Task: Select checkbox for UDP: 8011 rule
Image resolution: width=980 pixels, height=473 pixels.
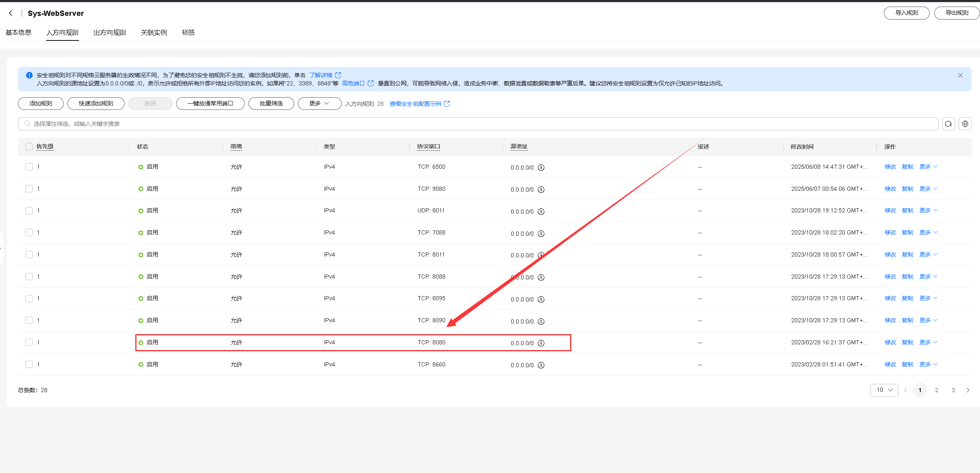Action: 29,211
